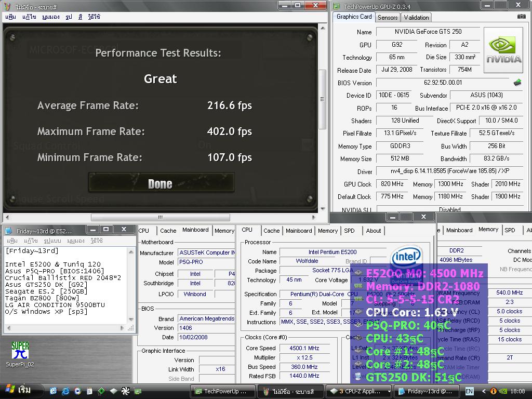Click the GPU-Z camera screenshot icon
The width and height of the screenshot is (532, 399).
click(521, 16)
